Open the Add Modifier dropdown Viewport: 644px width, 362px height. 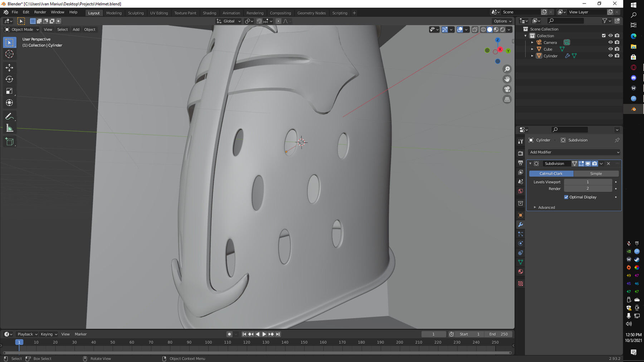[574, 152]
